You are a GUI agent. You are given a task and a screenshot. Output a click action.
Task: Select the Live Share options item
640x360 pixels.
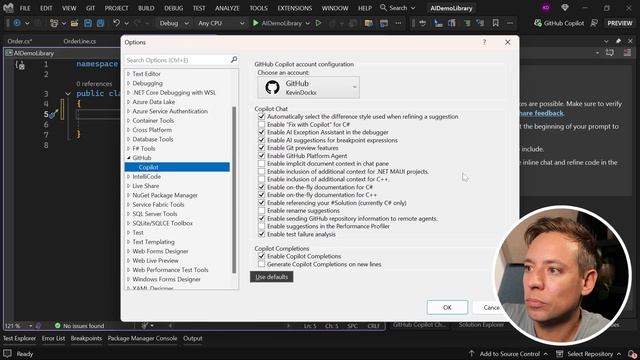tap(146, 186)
